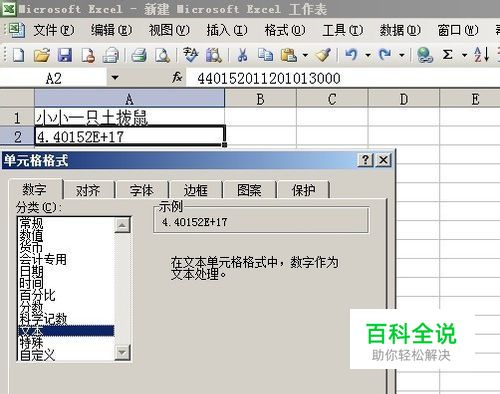
Task: Insert hyperlink with the globe icon
Action: pyautogui.click(x=425, y=55)
